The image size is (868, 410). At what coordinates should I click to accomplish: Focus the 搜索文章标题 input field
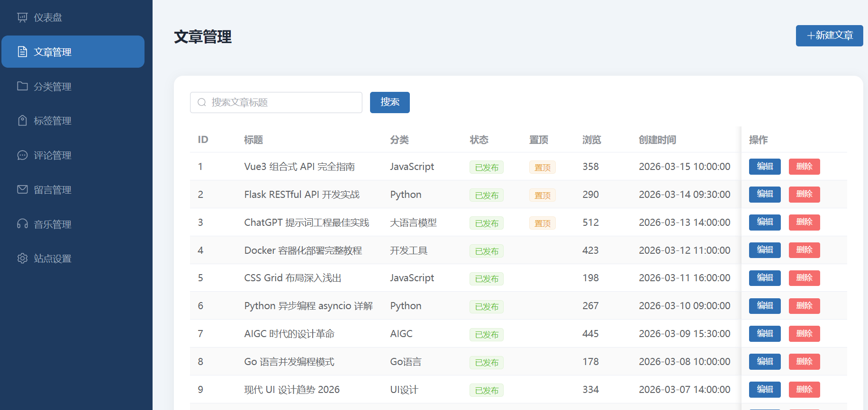point(276,102)
